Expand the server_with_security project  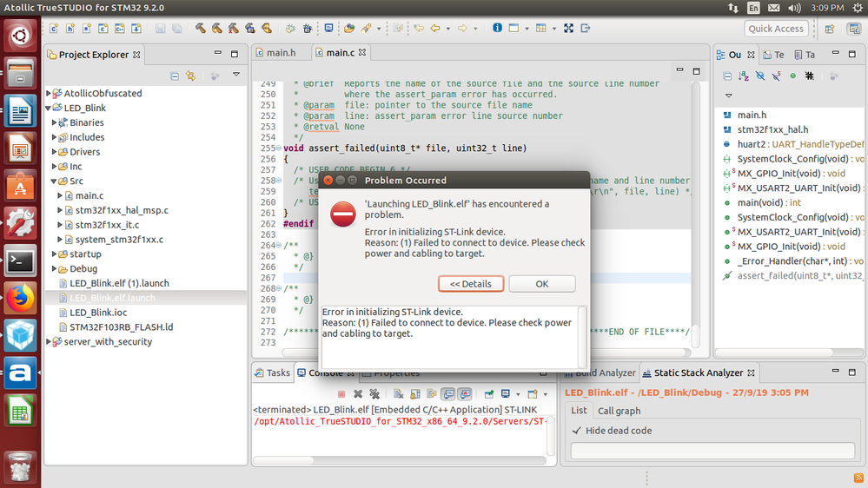pos(49,342)
